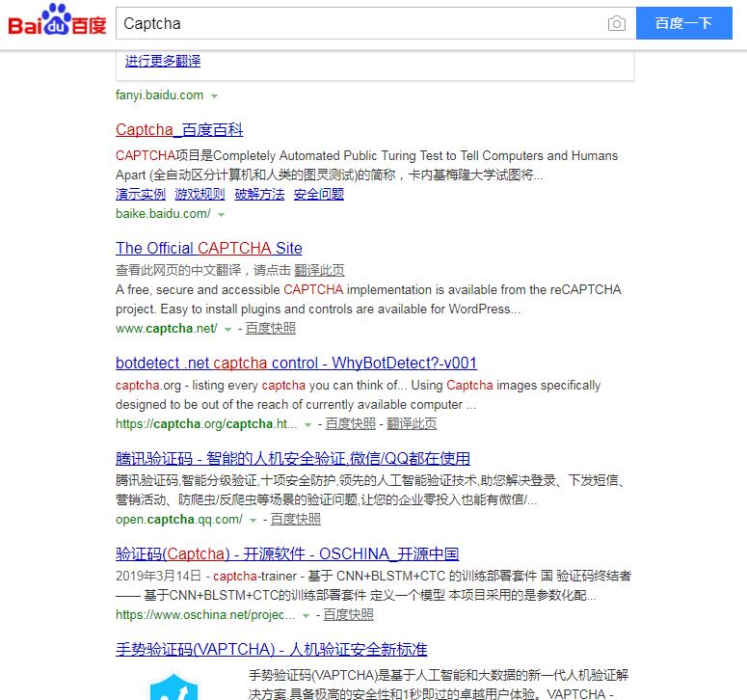This screenshot has width=747, height=700.
Task: Open the 破解方法 sublink
Action: pyautogui.click(x=259, y=195)
